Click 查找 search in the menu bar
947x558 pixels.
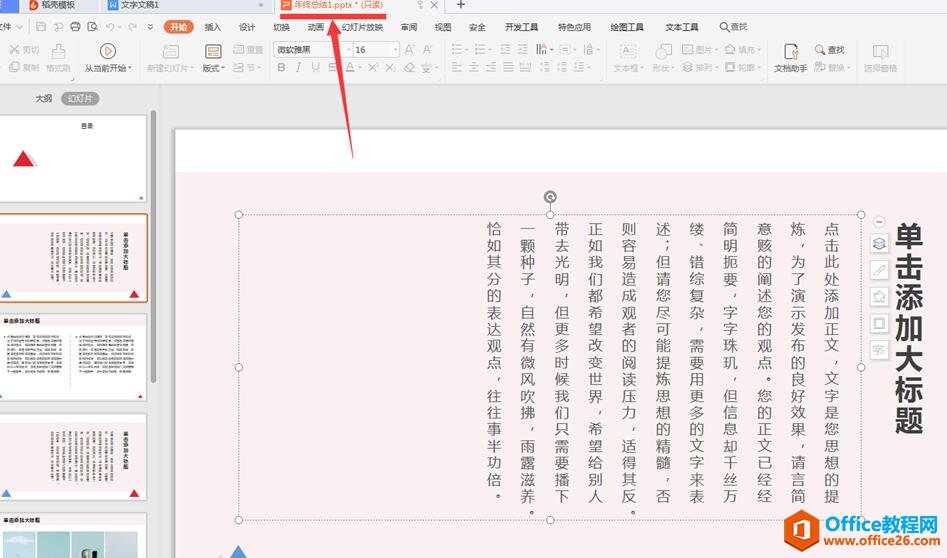[734, 27]
